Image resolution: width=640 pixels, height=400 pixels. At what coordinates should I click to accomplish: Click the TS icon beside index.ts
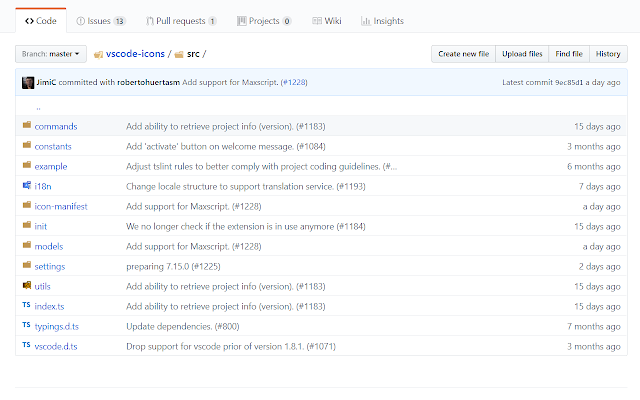point(27,305)
